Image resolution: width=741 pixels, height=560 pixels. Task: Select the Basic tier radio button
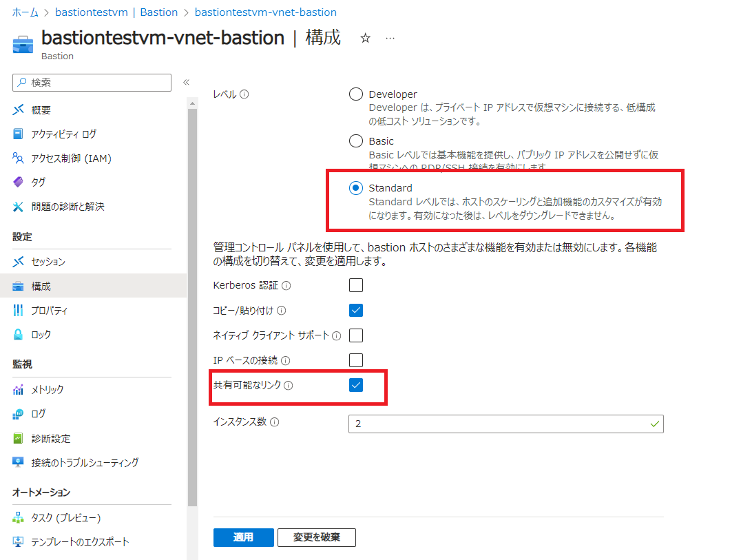pyautogui.click(x=356, y=141)
